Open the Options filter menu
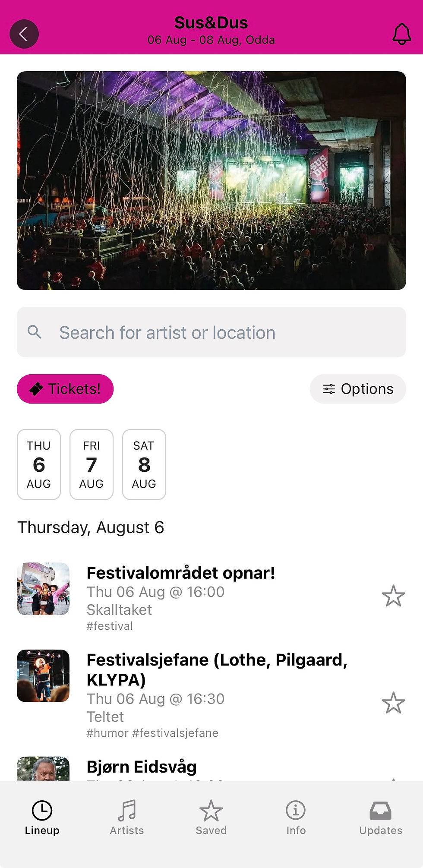The width and height of the screenshot is (423, 868). pyautogui.click(x=358, y=389)
